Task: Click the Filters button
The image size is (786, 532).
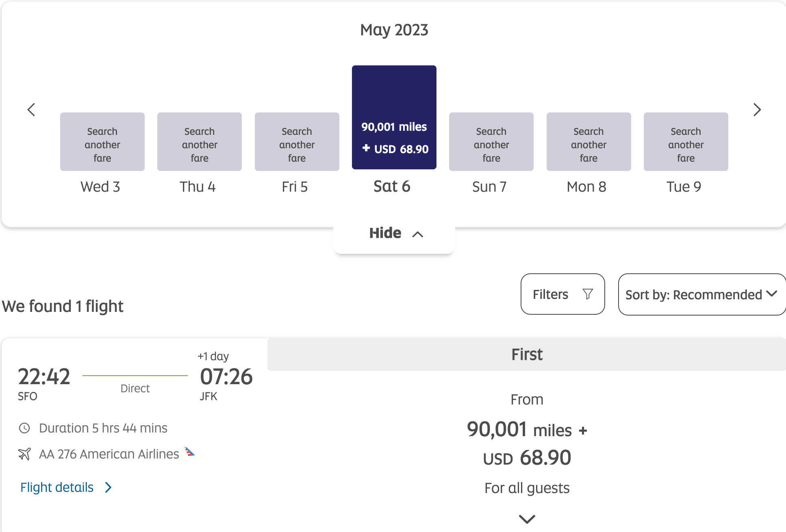Action: tap(562, 294)
